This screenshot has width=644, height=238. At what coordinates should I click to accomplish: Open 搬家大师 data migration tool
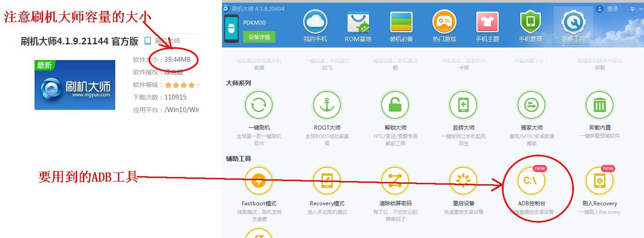[531, 105]
